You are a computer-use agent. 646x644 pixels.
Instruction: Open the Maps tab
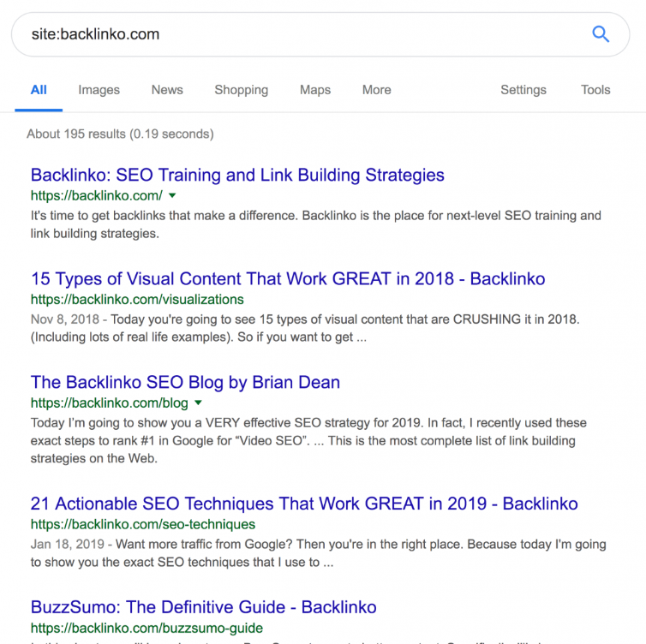315,90
